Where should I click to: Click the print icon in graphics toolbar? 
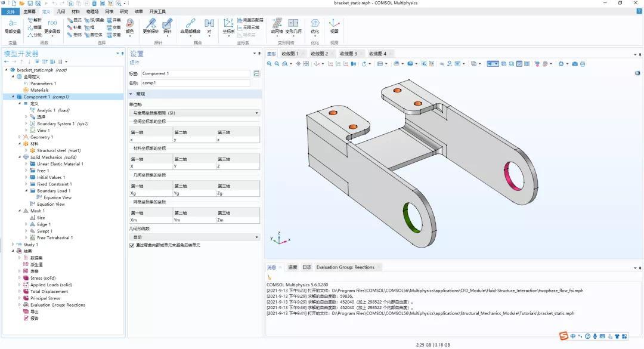pyautogui.click(x=583, y=64)
